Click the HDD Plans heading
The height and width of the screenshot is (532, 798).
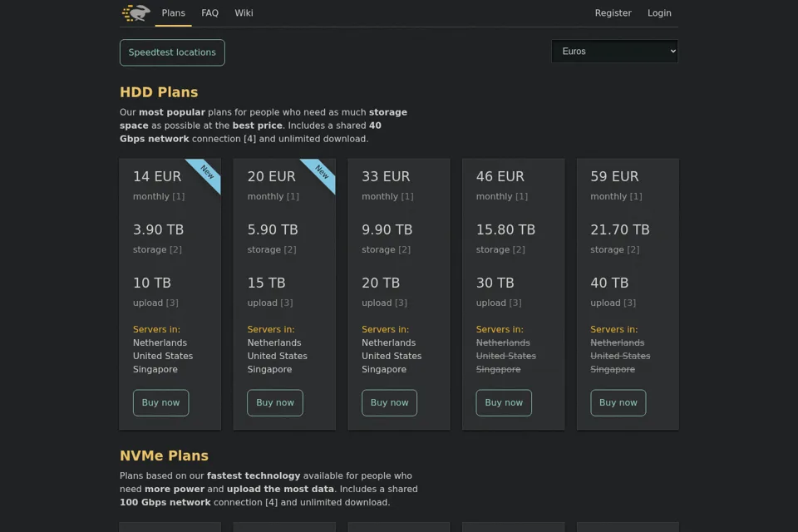click(x=159, y=92)
